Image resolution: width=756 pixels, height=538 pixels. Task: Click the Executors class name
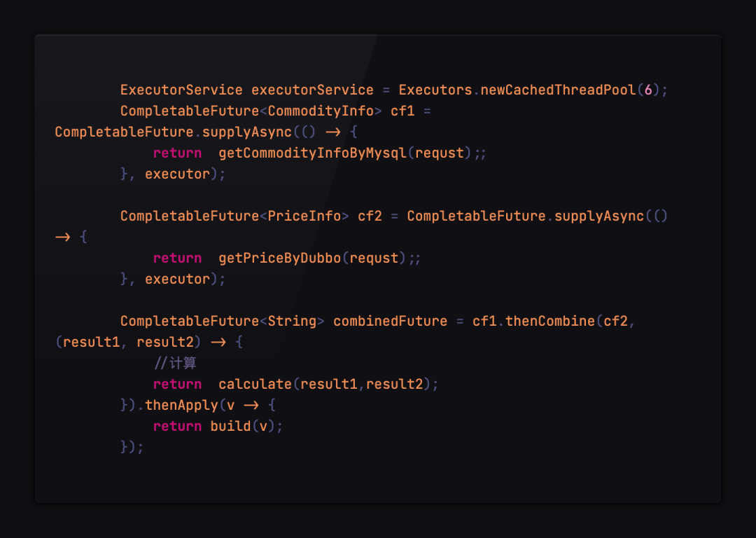click(x=435, y=90)
